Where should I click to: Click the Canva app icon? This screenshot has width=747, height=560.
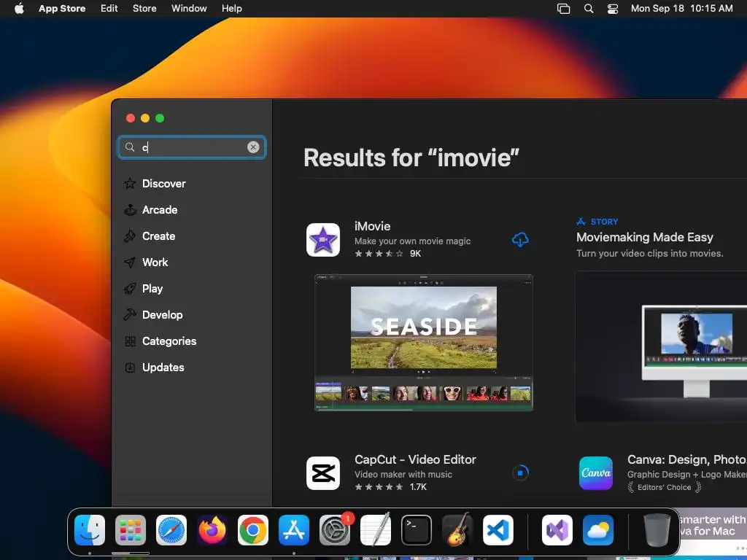[595, 472]
